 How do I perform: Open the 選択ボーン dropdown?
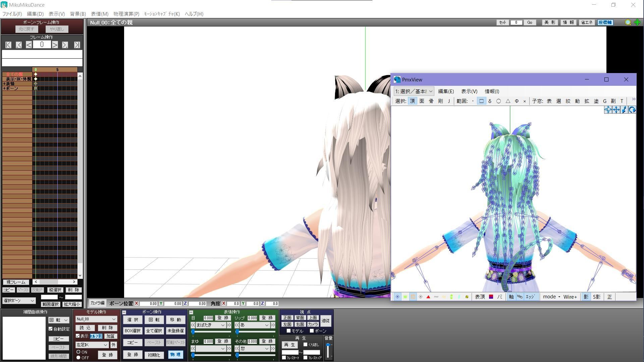[x=19, y=301]
